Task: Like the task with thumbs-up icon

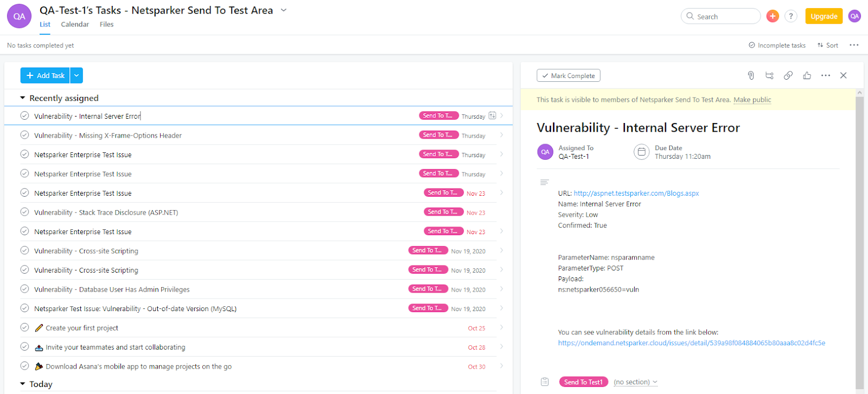Action: tap(807, 76)
